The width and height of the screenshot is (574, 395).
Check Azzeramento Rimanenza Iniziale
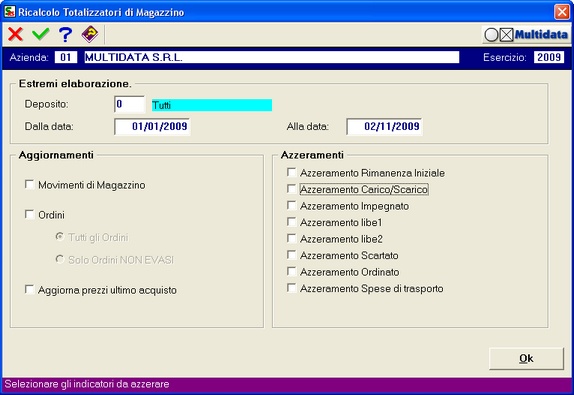tap(291, 172)
